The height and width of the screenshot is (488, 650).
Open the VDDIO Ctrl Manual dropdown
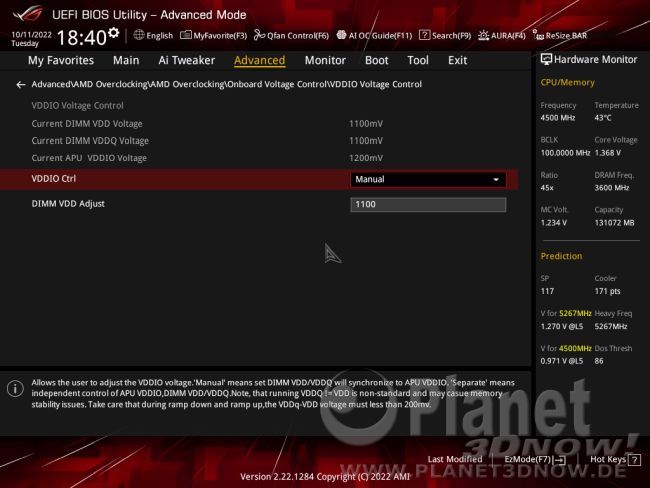(x=428, y=180)
